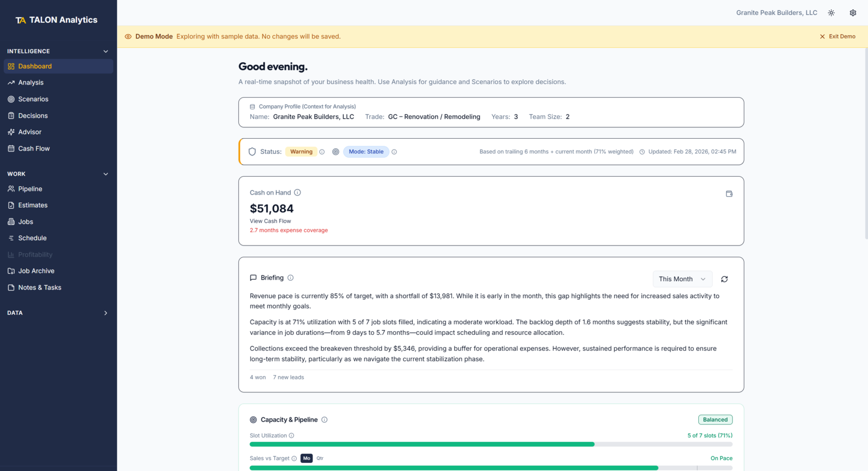Open Job Archive in the sidebar

coord(59,271)
